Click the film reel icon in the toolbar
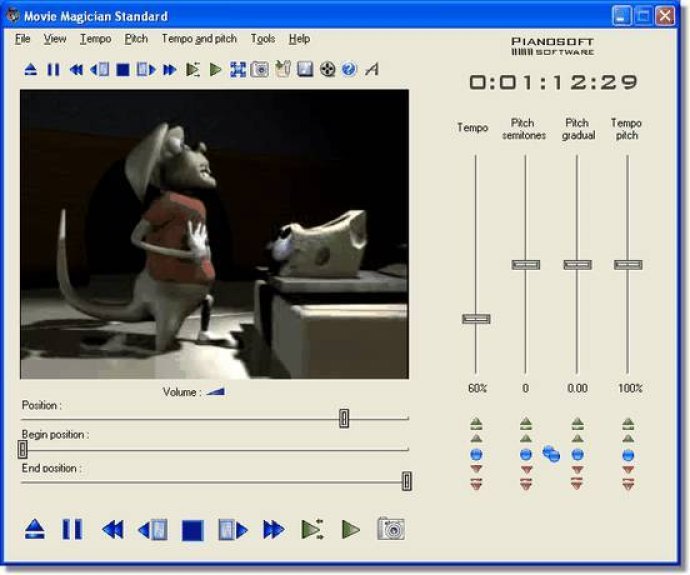The image size is (690, 575). tap(328, 70)
